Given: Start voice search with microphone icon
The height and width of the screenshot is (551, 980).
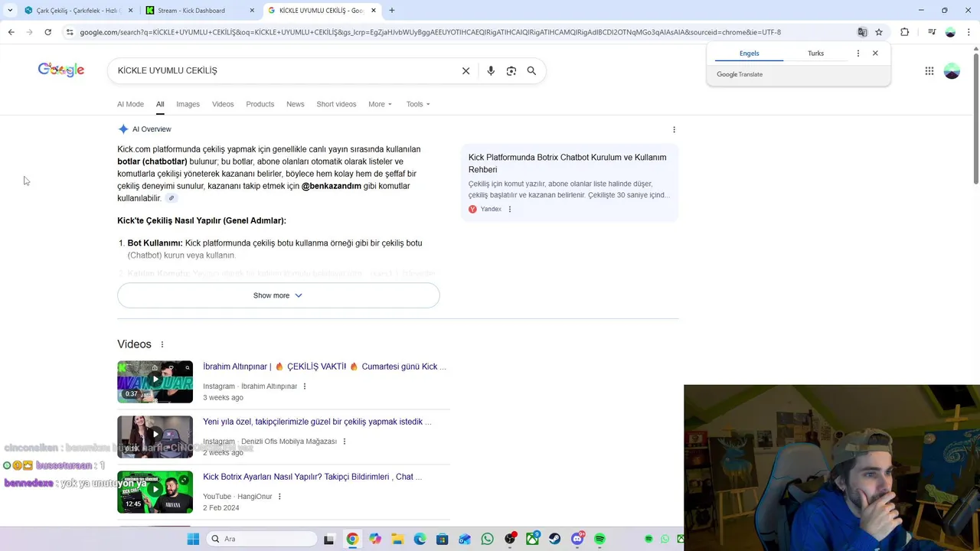Looking at the screenshot, I should [491, 70].
